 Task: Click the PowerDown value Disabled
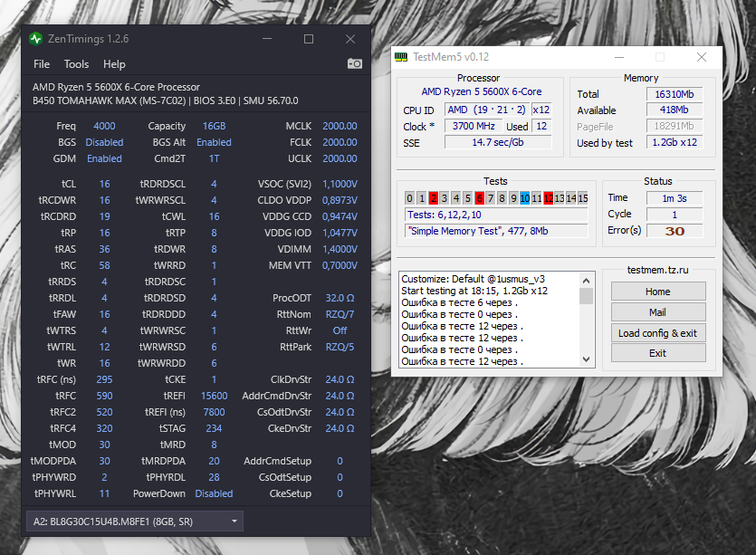point(214,493)
